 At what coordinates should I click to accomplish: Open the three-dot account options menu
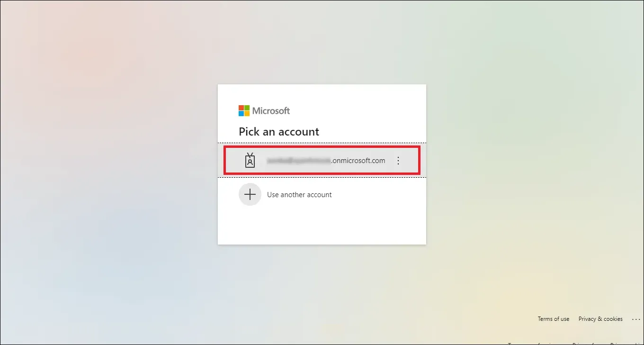[x=398, y=161]
